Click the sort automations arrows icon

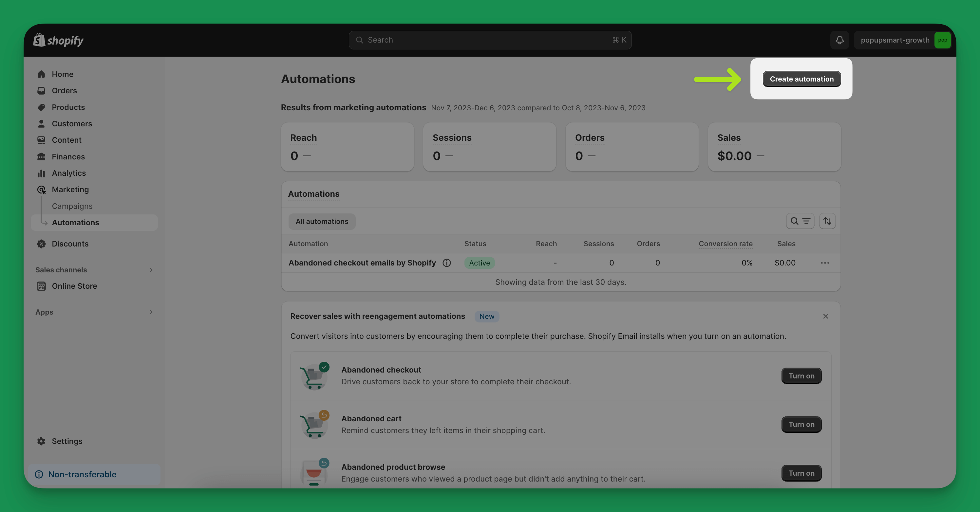click(x=827, y=221)
